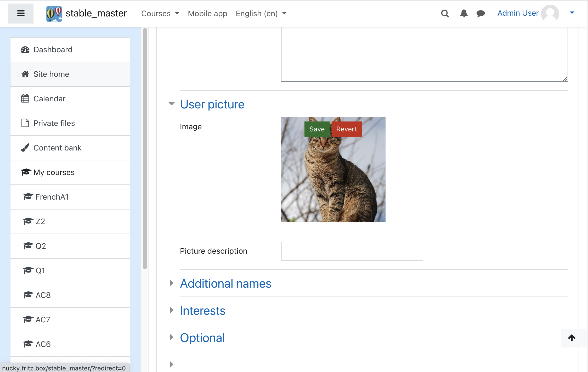This screenshot has height=372, width=588.
Task: Click the AC8 course cap icon
Action: 28,295
